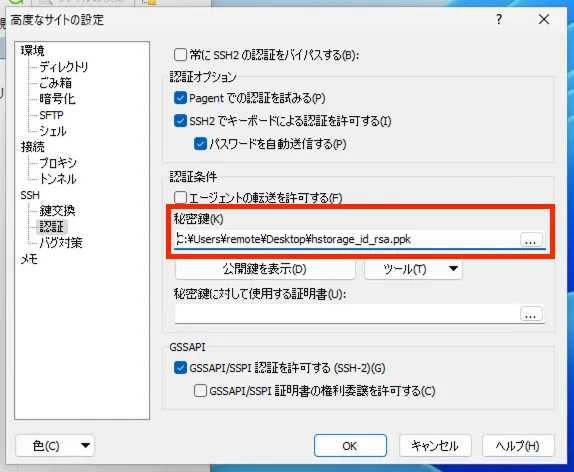Select 接続 tree item
574x472 pixels.
point(32,147)
